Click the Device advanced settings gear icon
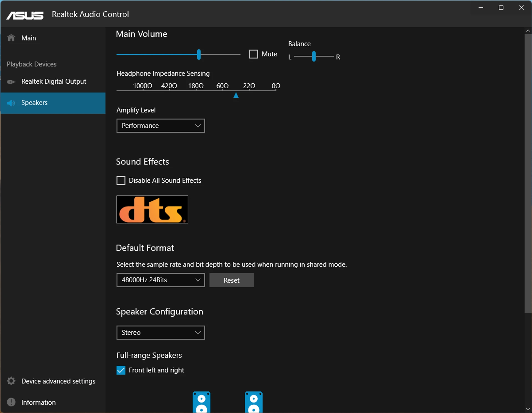 pos(11,381)
